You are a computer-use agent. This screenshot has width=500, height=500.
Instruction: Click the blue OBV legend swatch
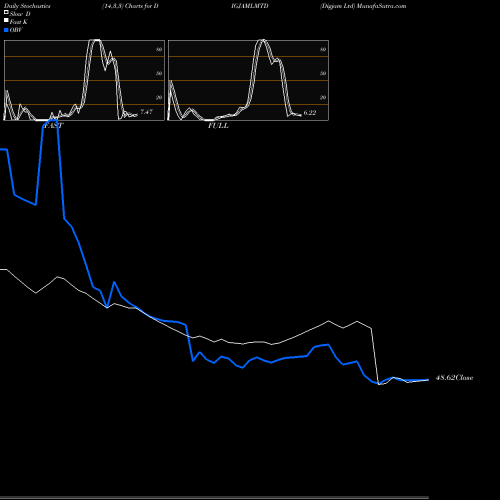(6, 30)
